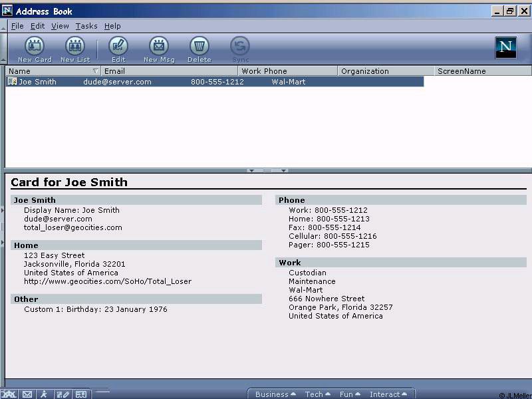Expand the Business taskbar menu
Viewport: 532px width, 399px height.
[x=275, y=394]
